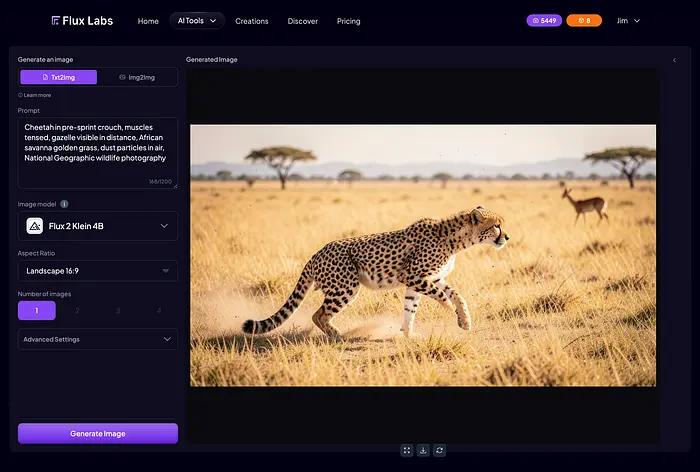Viewport: 700px width, 472px height.
Task: Set number of images to 1
Action: pyautogui.click(x=36, y=311)
